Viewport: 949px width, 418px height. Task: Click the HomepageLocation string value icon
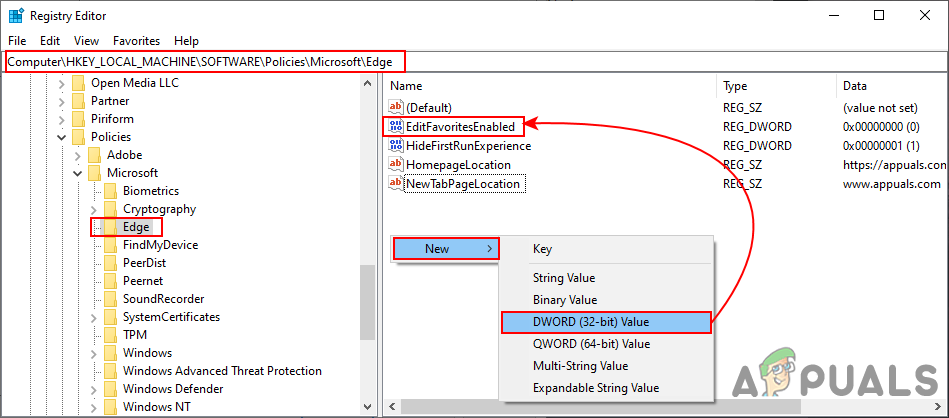pos(395,165)
